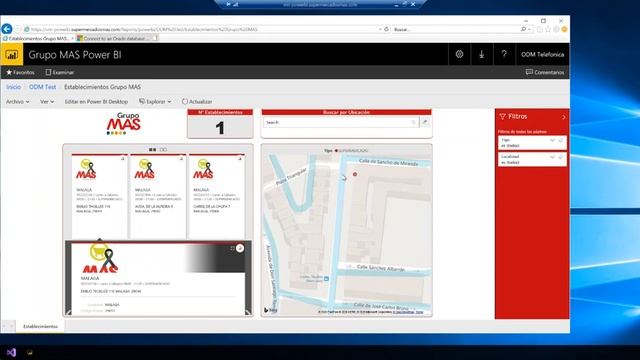Open Favoritos in the dark toolbar

coord(20,72)
